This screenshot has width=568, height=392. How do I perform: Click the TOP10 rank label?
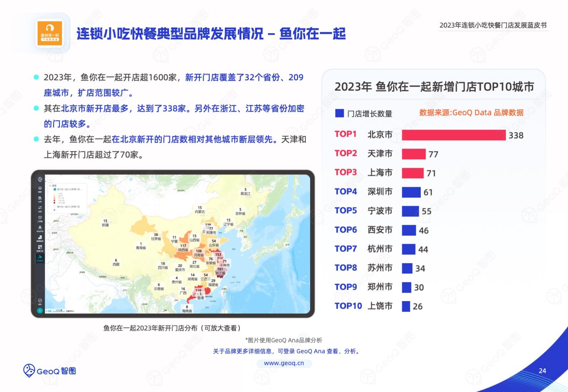(348, 306)
